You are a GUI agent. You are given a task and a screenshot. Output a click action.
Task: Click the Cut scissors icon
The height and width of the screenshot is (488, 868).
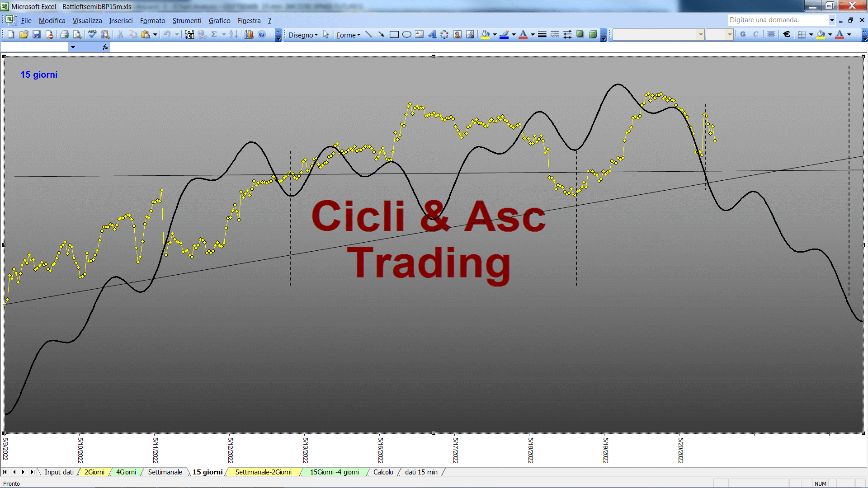coord(120,34)
